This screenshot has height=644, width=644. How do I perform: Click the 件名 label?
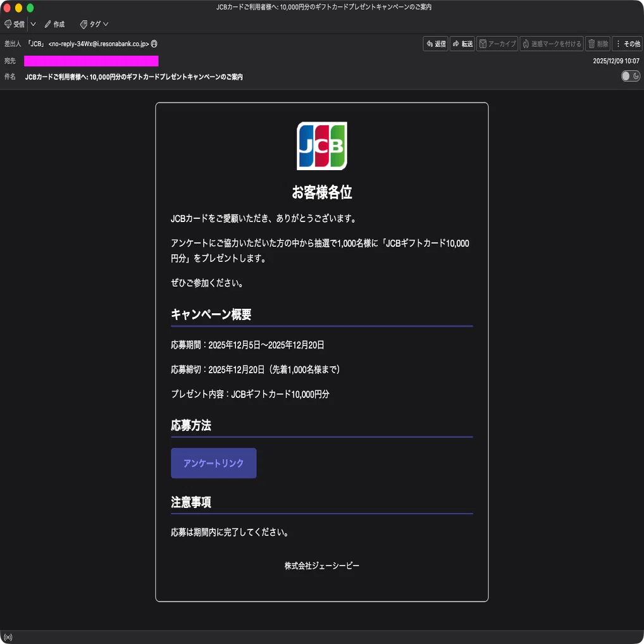pyautogui.click(x=10, y=77)
